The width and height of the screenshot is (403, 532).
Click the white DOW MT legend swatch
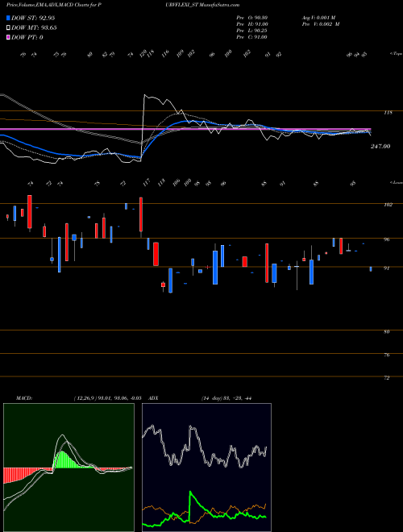(9, 27)
